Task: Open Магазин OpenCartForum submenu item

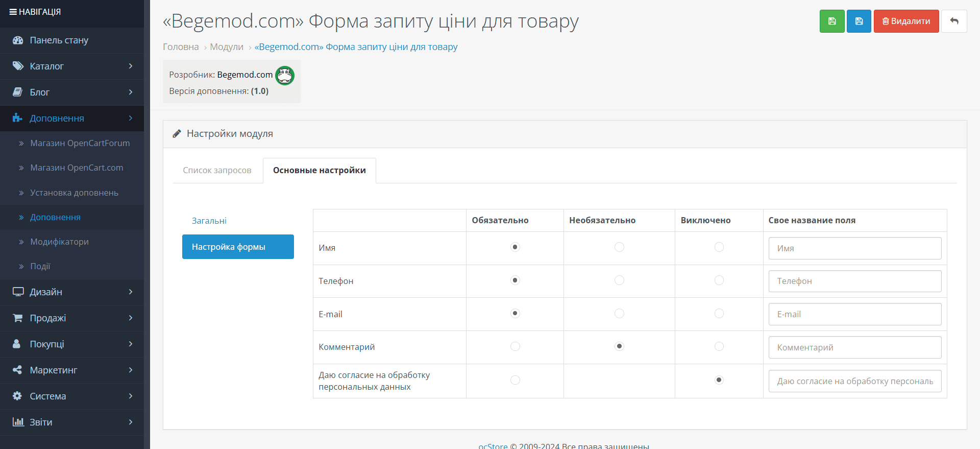Action: pos(80,144)
